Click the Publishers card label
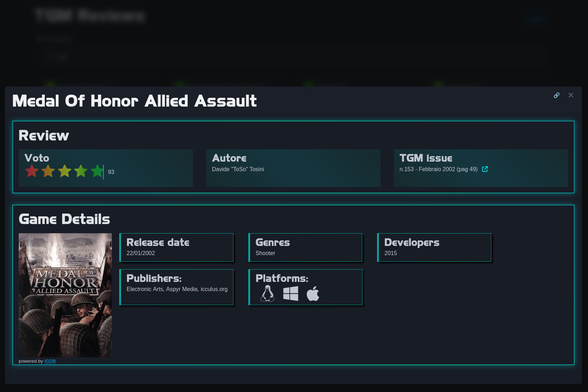This screenshot has height=392, width=588. (154, 278)
